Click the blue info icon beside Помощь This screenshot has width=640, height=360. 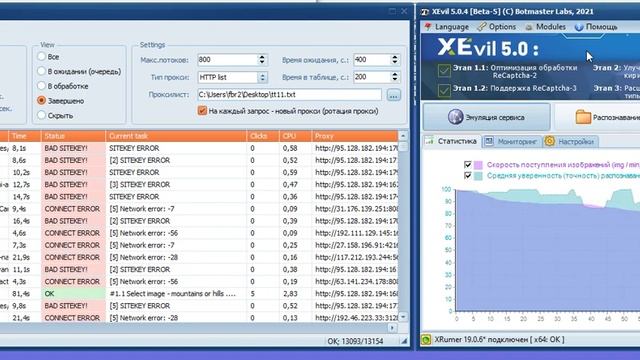pyautogui.click(x=579, y=27)
